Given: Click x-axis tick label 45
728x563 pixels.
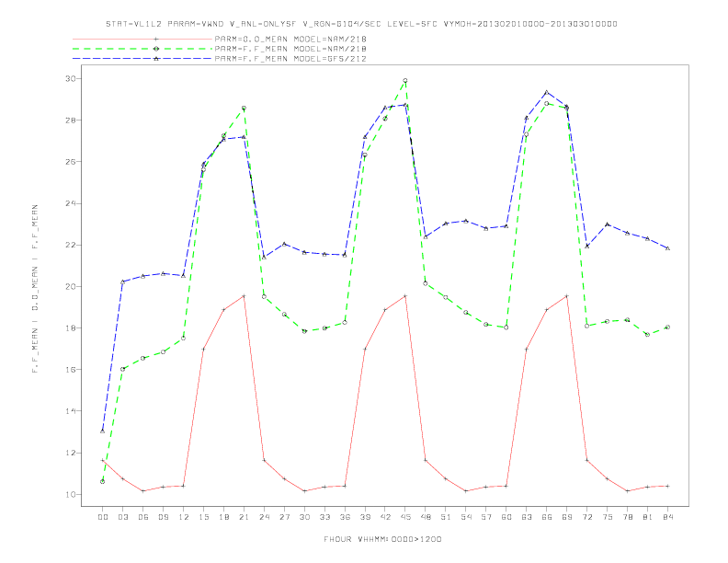Looking at the screenshot, I should 405,517.
